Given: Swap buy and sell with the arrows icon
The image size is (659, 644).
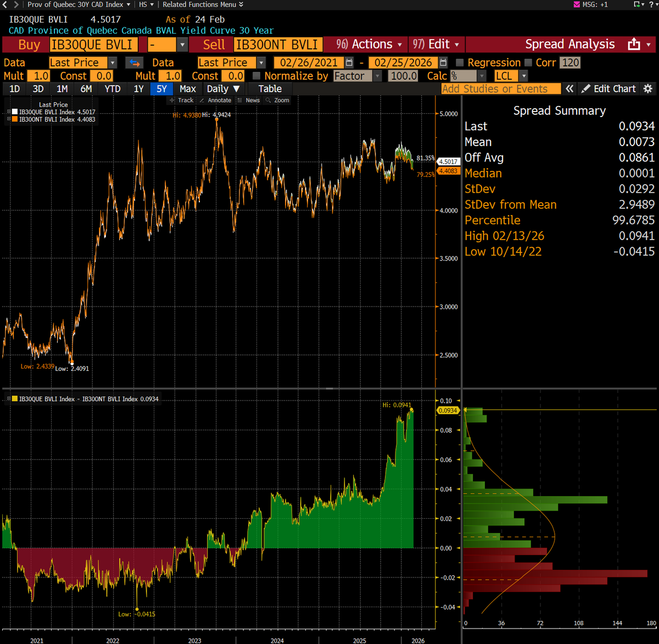Looking at the screenshot, I should pyautogui.click(x=134, y=63).
